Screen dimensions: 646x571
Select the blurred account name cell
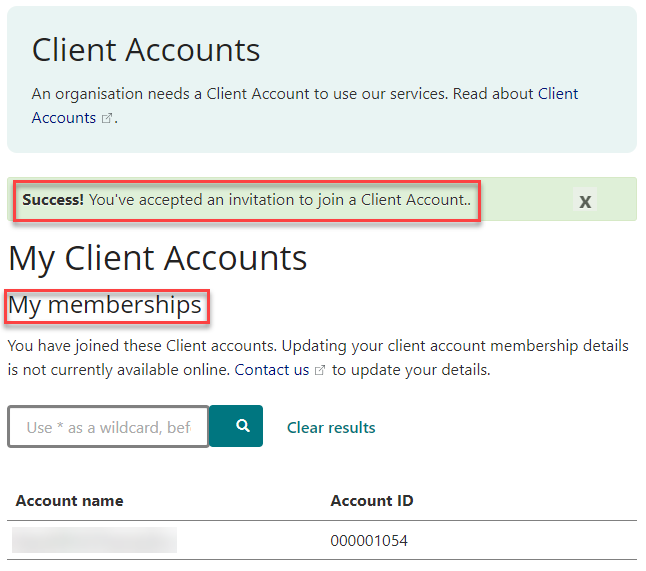point(95,541)
